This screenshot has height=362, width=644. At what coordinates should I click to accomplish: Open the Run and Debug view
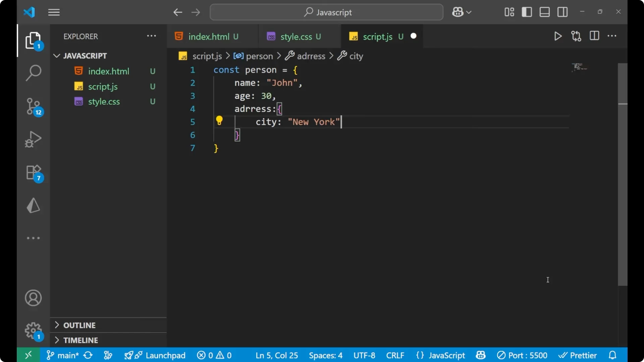(x=33, y=139)
